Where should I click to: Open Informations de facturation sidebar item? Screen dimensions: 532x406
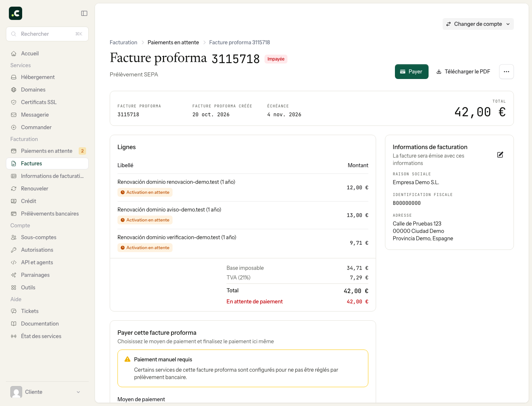click(47, 176)
